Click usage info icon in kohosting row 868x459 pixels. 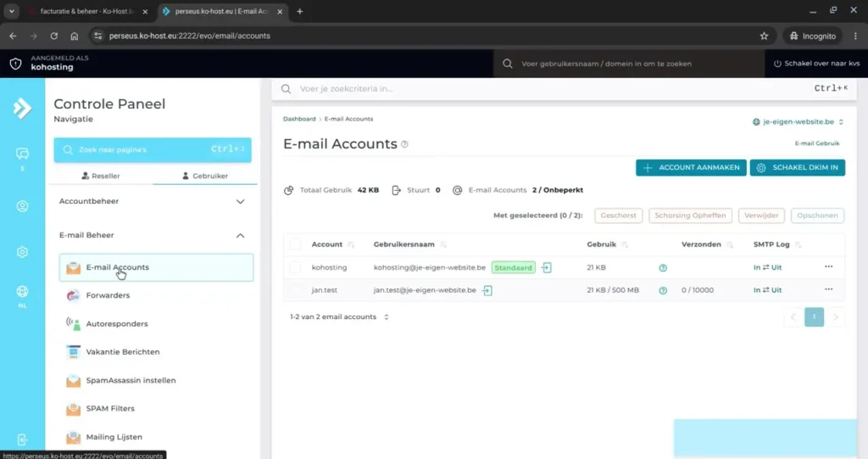(x=663, y=268)
